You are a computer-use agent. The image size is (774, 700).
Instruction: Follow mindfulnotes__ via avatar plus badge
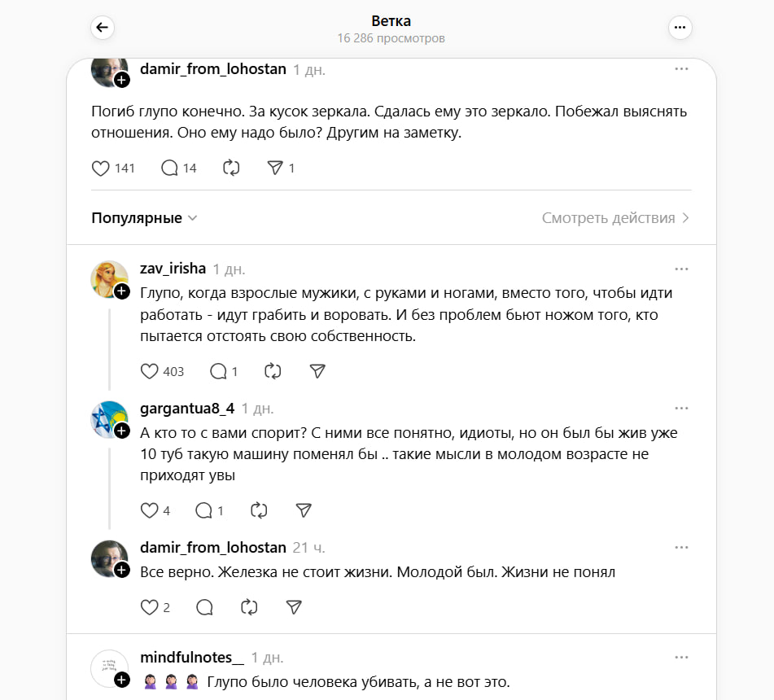[x=122, y=680]
